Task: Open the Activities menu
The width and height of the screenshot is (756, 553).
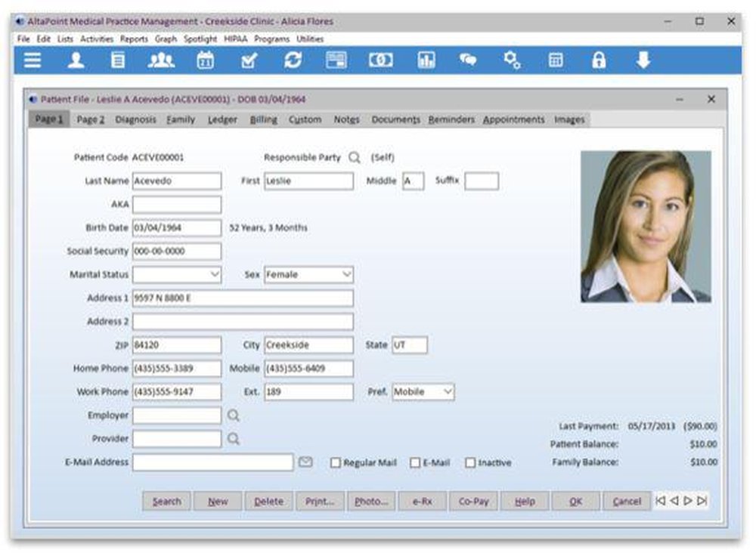Action: tap(97, 39)
